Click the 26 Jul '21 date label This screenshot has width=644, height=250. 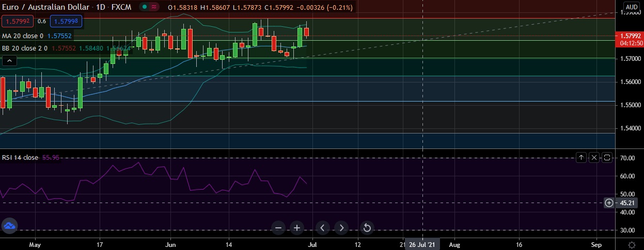(x=423, y=244)
